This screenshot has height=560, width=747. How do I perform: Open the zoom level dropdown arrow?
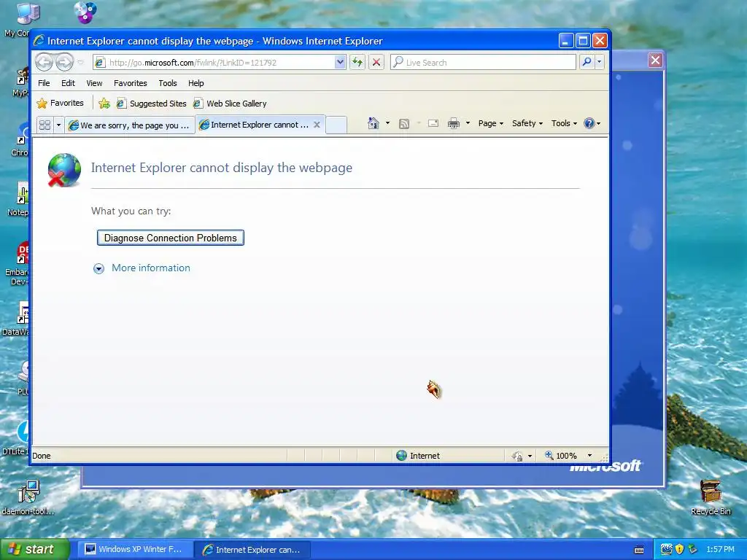coord(589,456)
